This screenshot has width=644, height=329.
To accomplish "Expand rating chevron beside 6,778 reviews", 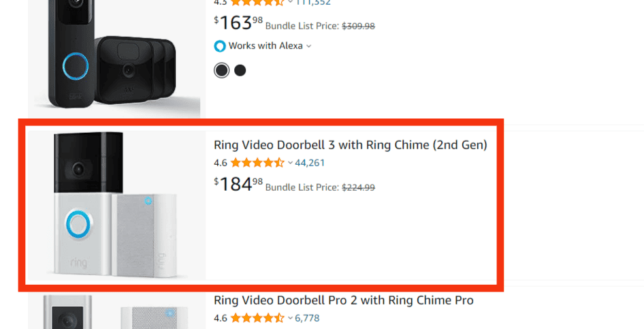I will click(x=290, y=318).
